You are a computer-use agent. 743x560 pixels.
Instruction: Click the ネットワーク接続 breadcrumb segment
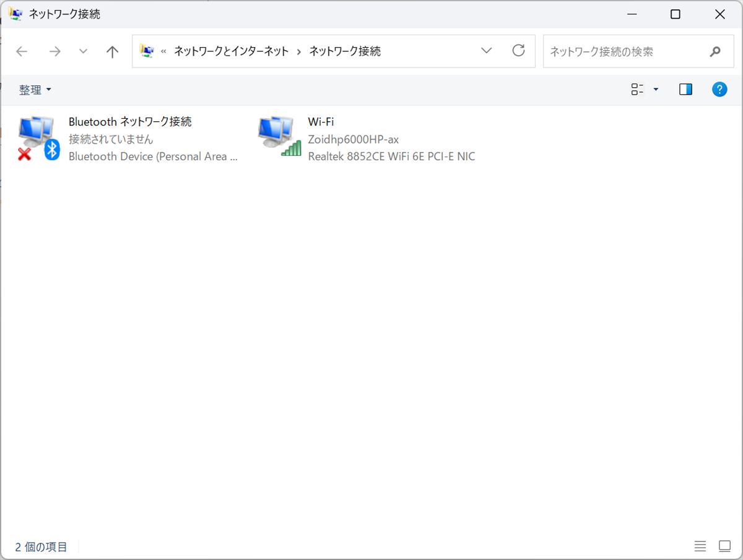point(345,51)
